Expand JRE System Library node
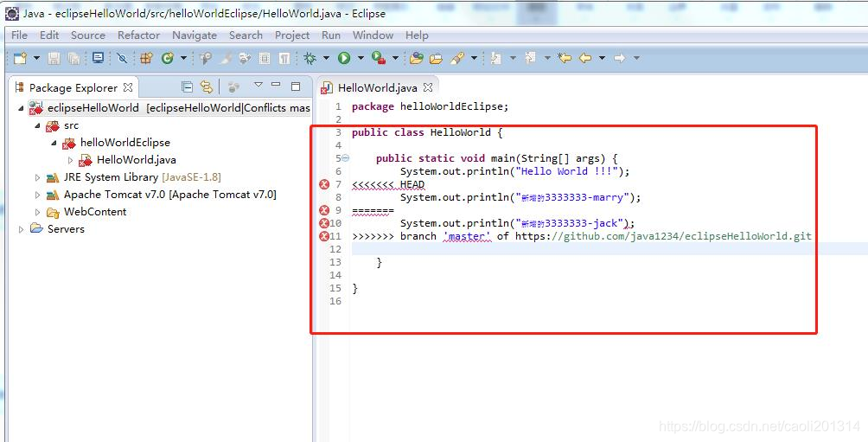The width and height of the screenshot is (868, 442). tap(38, 178)
